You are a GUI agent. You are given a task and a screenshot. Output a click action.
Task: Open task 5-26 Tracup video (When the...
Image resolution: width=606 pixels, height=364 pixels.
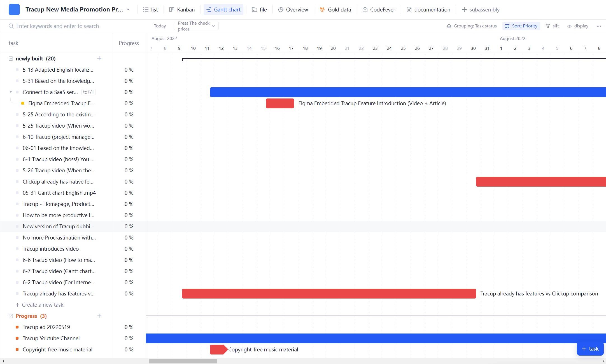click(x=59, y=170)
